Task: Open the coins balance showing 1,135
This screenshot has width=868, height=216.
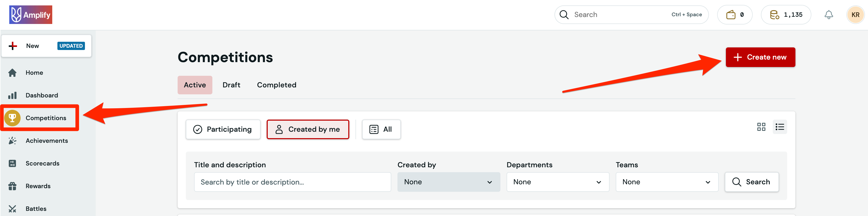Action: pyautogui.click(x=786, y=14)
